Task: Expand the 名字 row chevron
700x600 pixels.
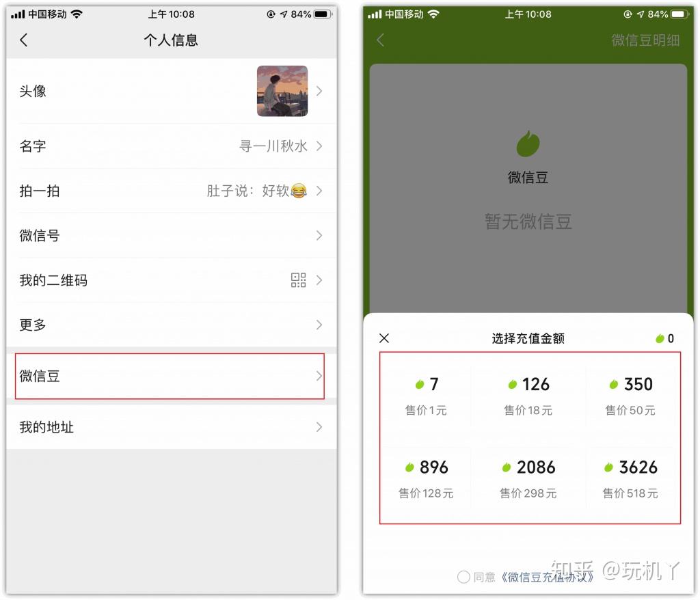Action: pos(319,146)
